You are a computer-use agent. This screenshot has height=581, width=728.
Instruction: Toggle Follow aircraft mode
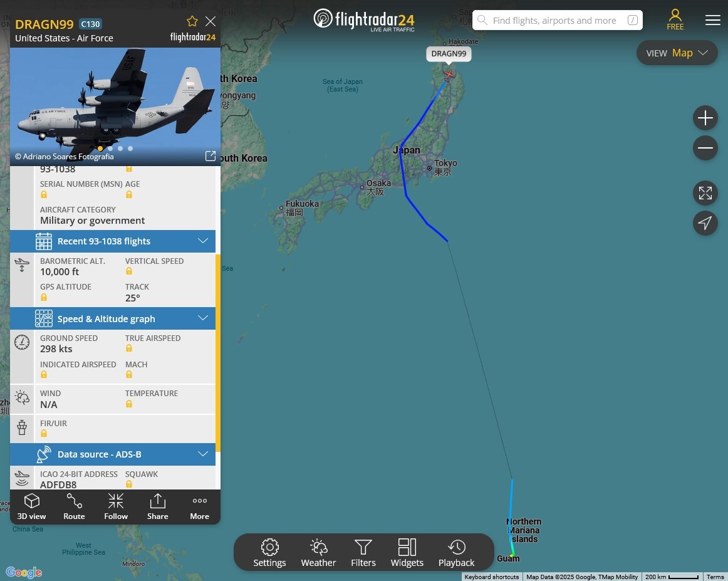click(x=116, y=506)
